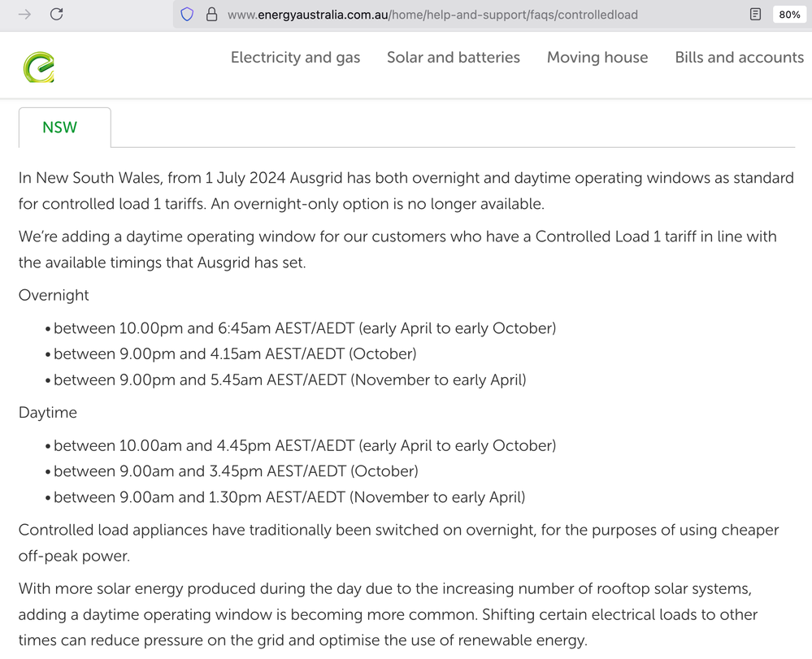This screenshot has height=659, width=812.
Task: Open zoom controls via the 80% indicator
Action: point(789,14)
